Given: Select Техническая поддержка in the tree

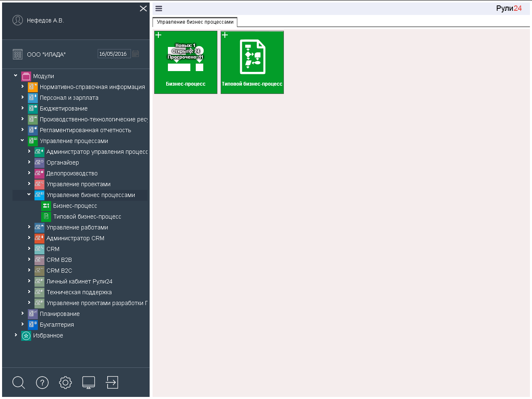Looking at the screenshot, I should tap(79, 292).
